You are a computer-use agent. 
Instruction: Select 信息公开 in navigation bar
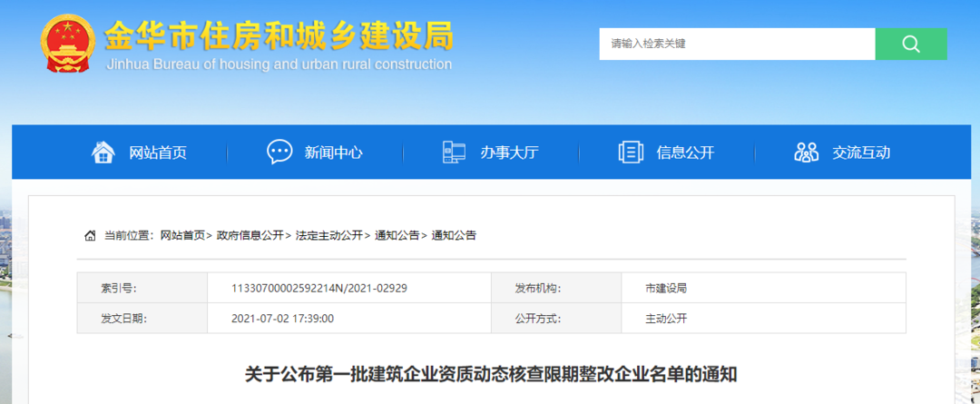pos(685,153)
